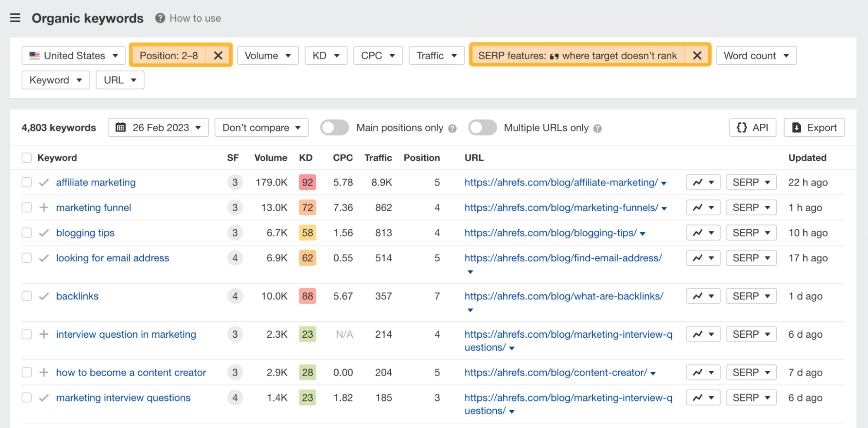Open the Word count dropdown
Image resolution: width=868 pixels, height=428 pixels.
click(x=756, y=55)
